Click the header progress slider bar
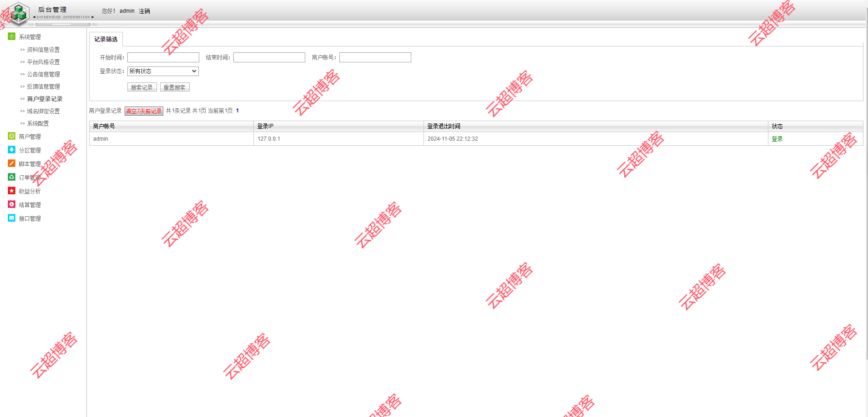 (x=63, y=24)
